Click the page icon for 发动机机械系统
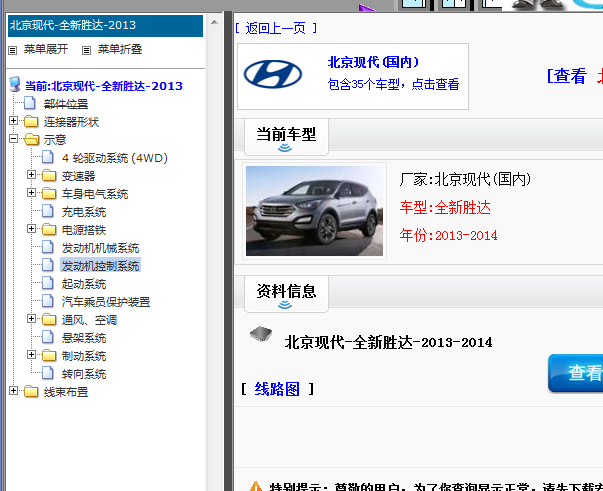Screen dimensions: 603x491 click(48, 247)
